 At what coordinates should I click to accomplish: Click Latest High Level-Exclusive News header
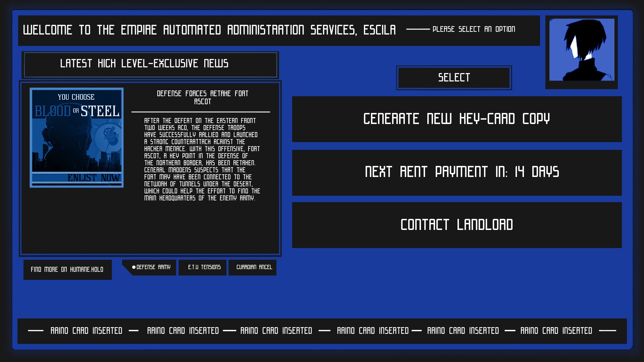(144, 64)
